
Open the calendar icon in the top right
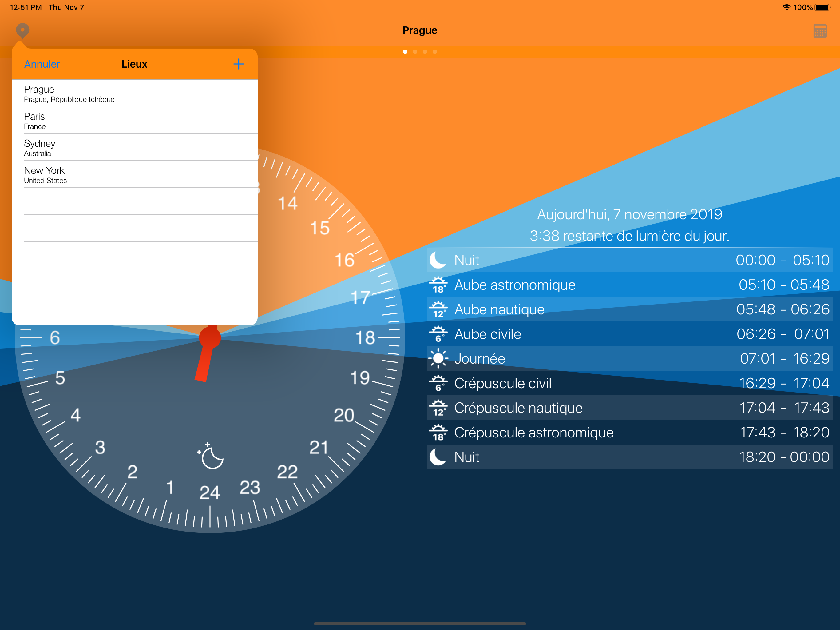820,31
